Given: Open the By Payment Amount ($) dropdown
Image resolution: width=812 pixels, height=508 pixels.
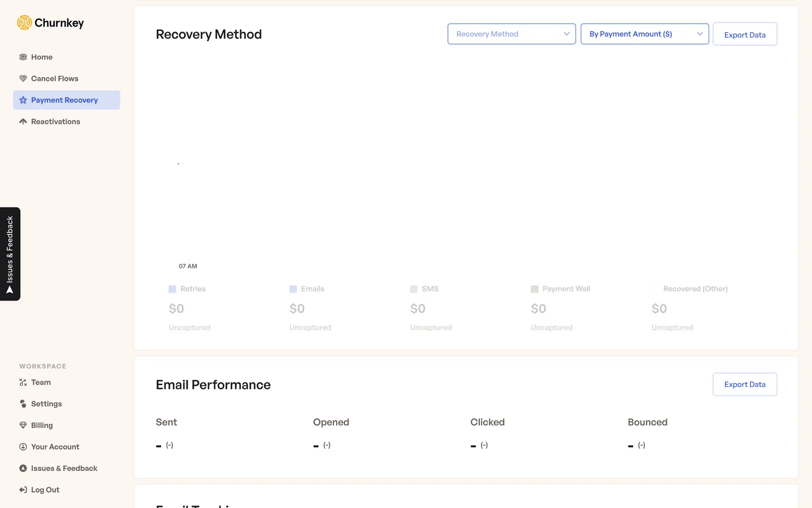Looking at the screenshot, I should point(639,34).
